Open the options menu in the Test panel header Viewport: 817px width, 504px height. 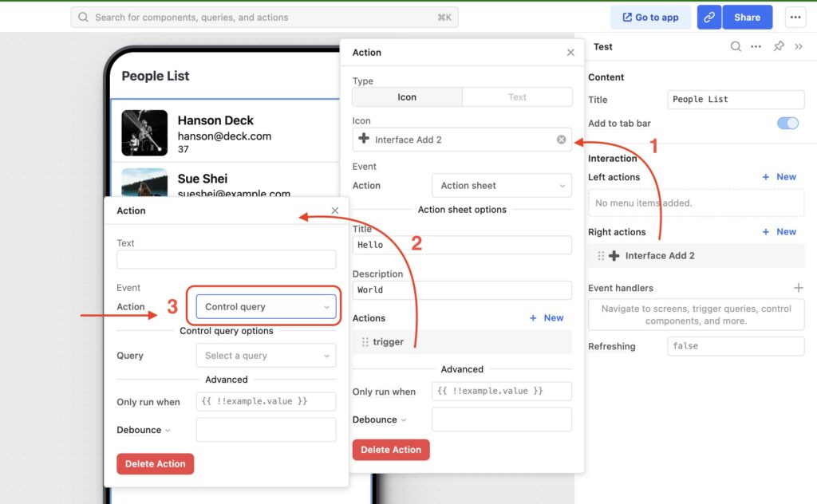pyautogui.click(x=757, y=47)
